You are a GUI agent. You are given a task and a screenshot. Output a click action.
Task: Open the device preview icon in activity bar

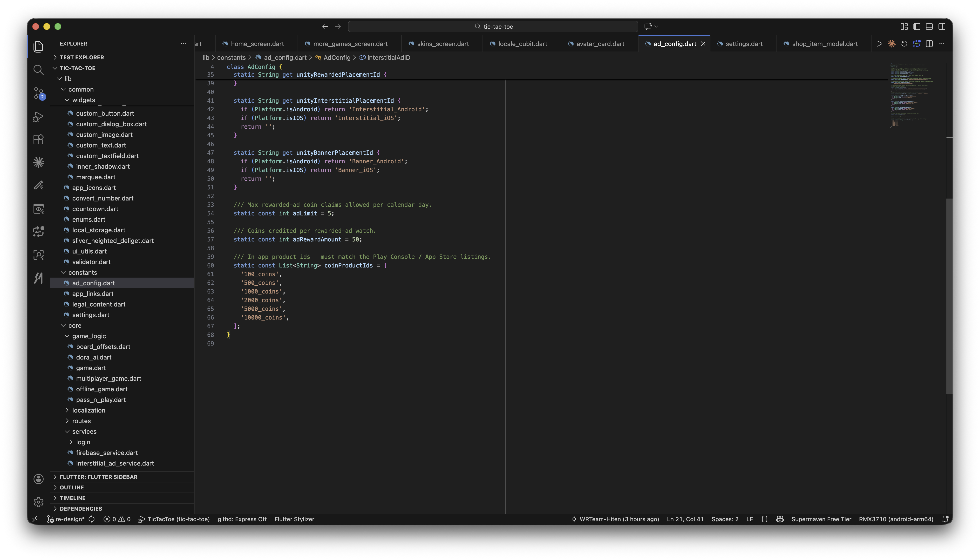[39, 209]
